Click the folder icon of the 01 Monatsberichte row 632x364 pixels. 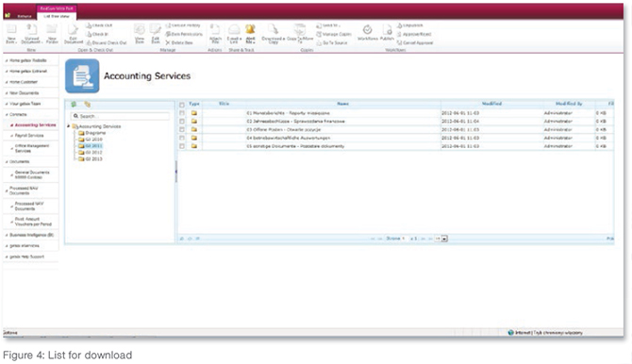tap(194, 113)
